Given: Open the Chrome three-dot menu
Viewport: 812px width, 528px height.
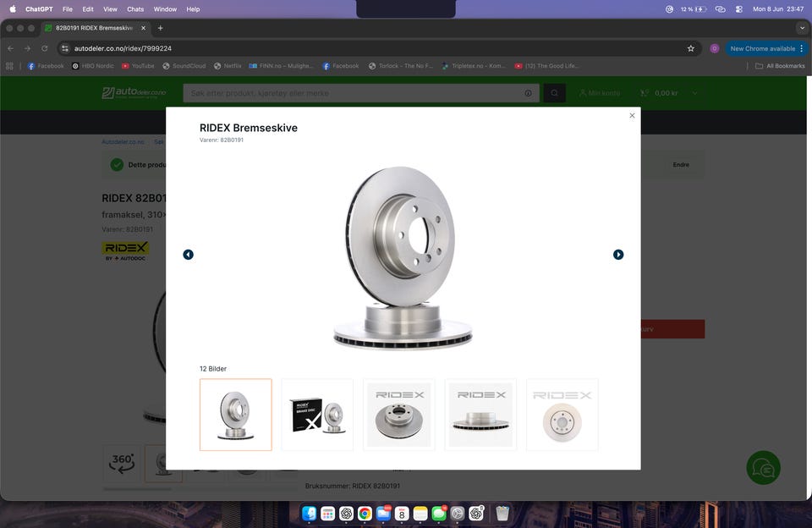Looking at the screenshot, I should (802, 48).
